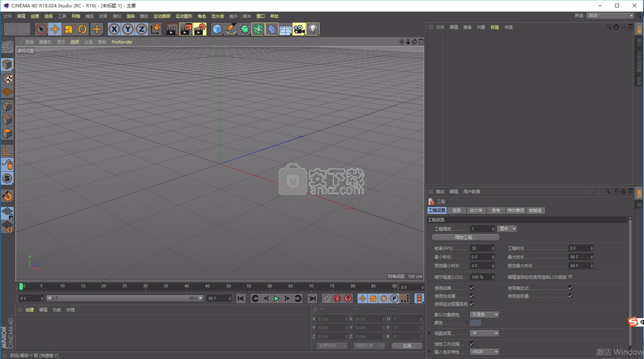Expand 颜色 swatch arrow
The image size is (644, 359).
pyautogui.click(x=467, y=322)
